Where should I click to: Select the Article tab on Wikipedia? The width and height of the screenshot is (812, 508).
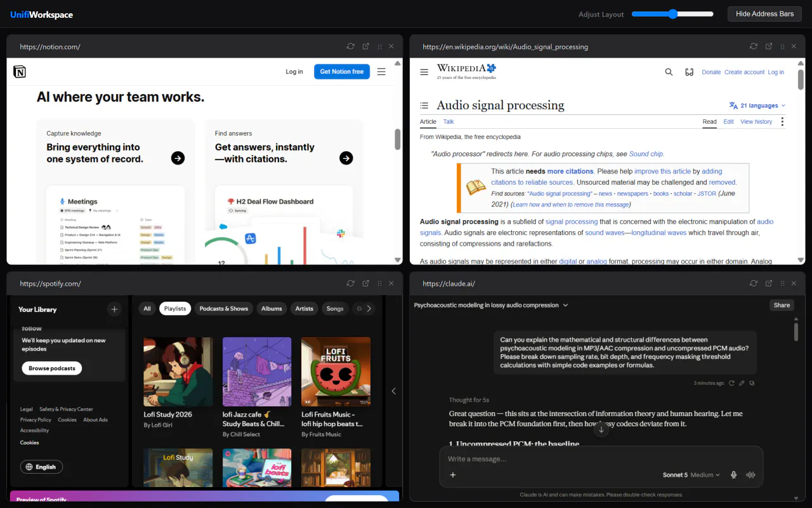point(428,121)
